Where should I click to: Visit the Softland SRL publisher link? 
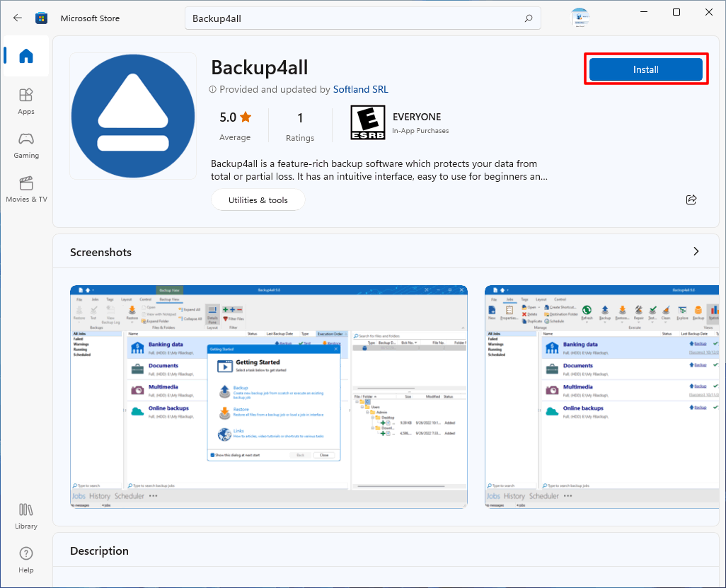pyautogui.click(x=360, y=89)
